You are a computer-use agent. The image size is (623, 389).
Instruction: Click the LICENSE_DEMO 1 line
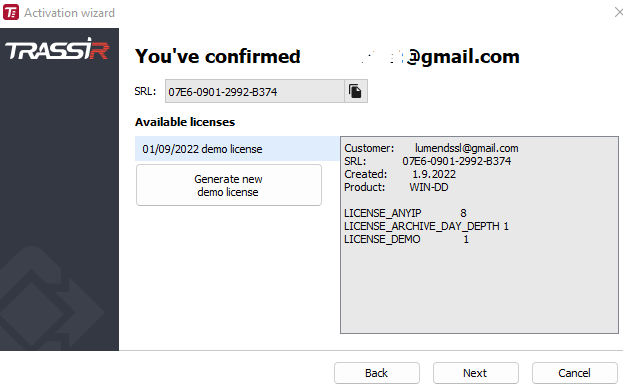click(406, 239)
